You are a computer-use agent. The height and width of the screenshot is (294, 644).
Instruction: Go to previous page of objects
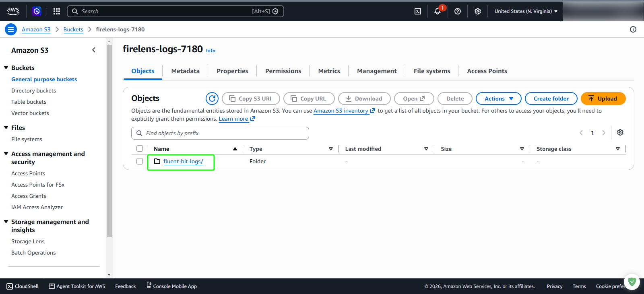[x=581, y=133]
